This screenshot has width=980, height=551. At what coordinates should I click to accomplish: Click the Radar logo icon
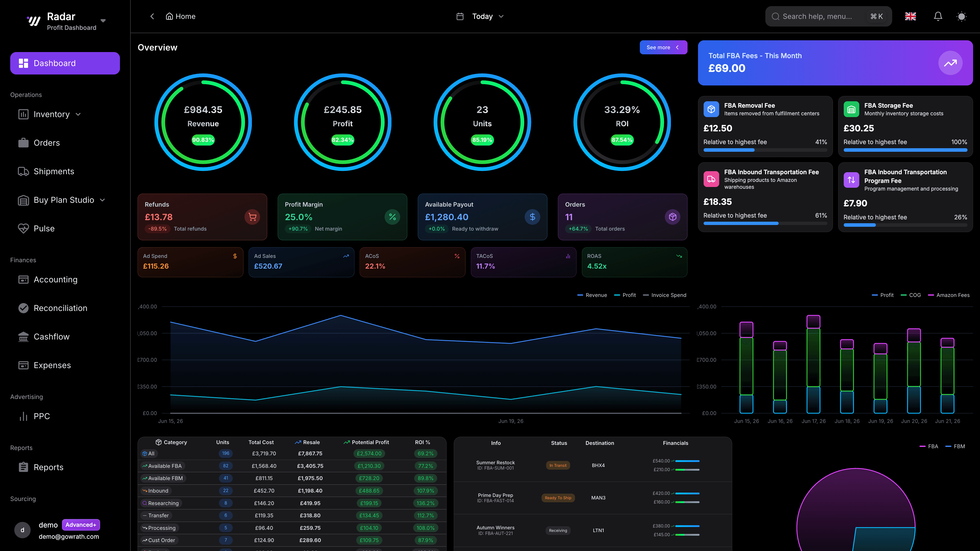pyautogui.click(x=33, y=21)
